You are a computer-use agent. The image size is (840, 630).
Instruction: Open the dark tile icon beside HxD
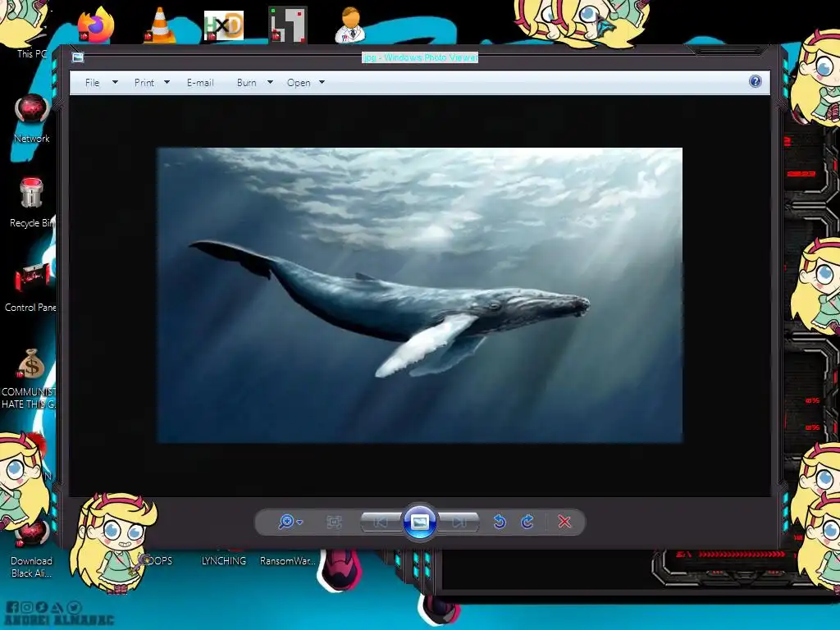(288, 25)
